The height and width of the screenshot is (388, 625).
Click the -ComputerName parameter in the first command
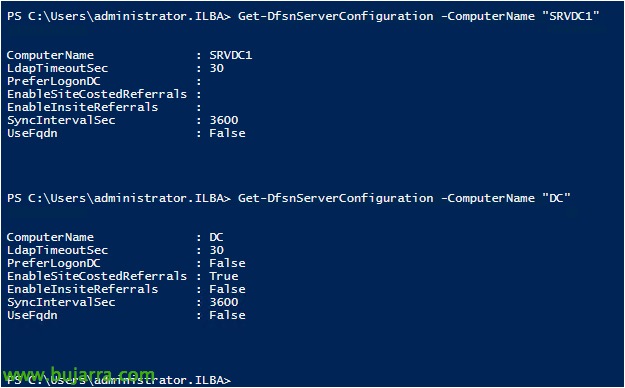(x=488, y=16)
